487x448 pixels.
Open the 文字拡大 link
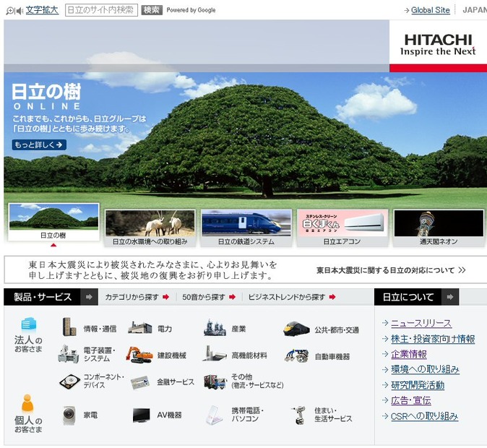tap(42, 10)
